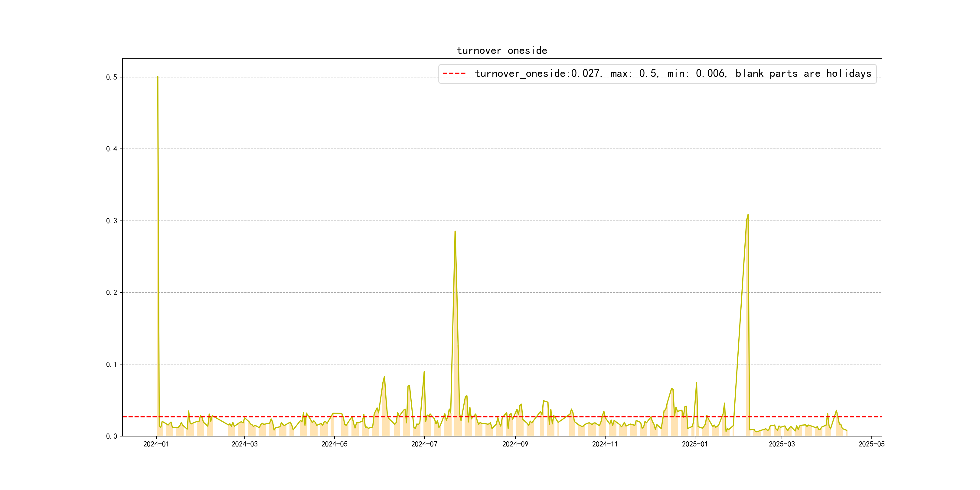This screenshot has height=490, width=980.
Task: Select the 2024-11 x-axis date label
Action: point(605,444)
